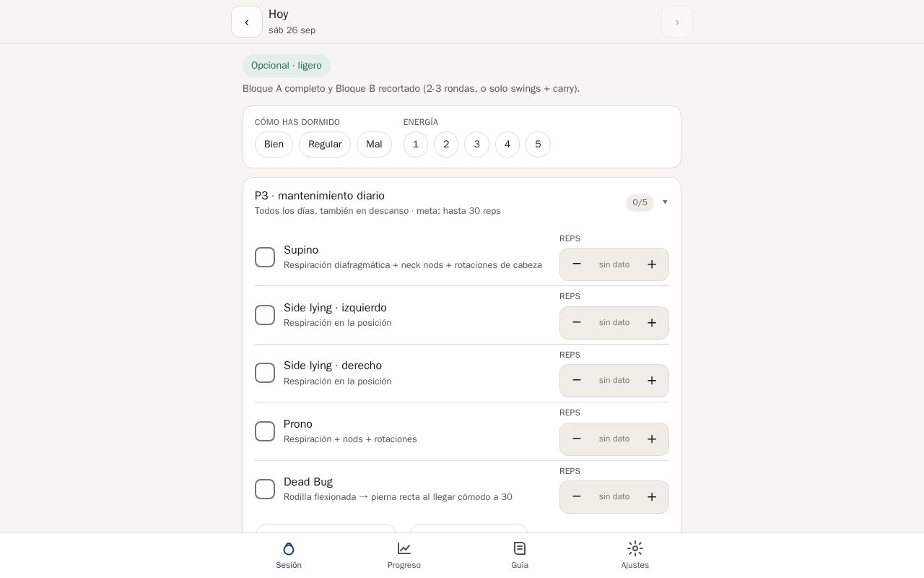Decrease reps for Supino

click(577, 264)
